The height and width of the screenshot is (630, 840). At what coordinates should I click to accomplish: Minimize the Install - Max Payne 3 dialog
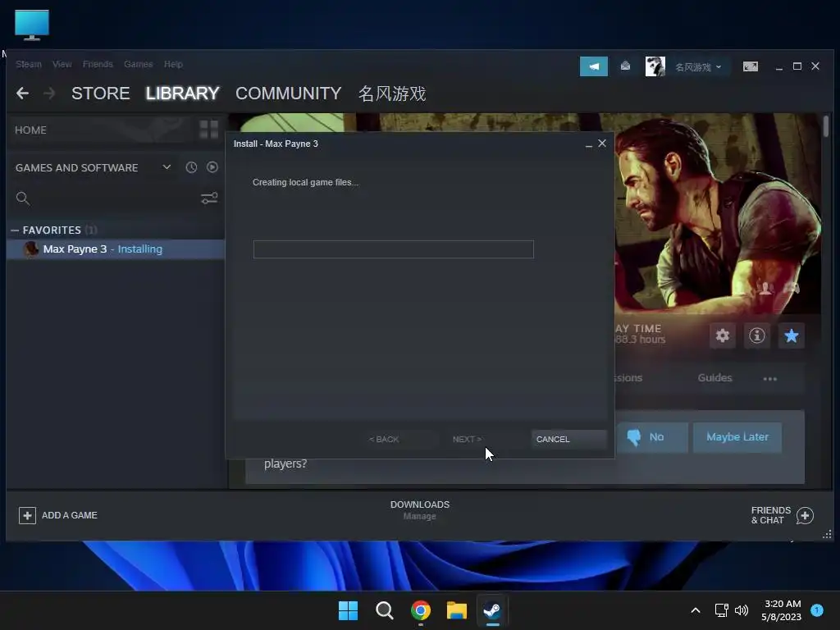pyautogui.click(x=589, y=144)
